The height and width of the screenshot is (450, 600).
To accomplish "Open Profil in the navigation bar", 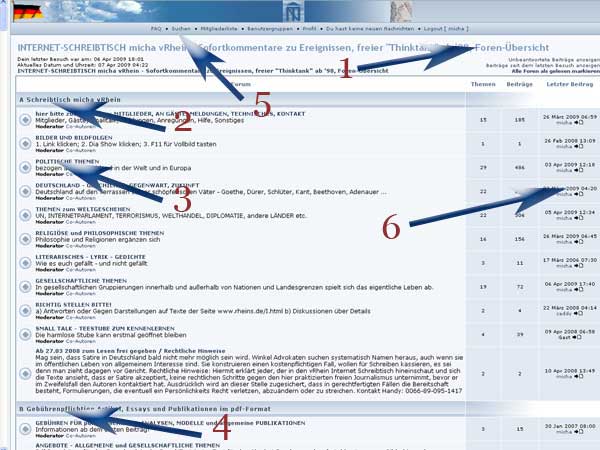I will coord(309,29).
